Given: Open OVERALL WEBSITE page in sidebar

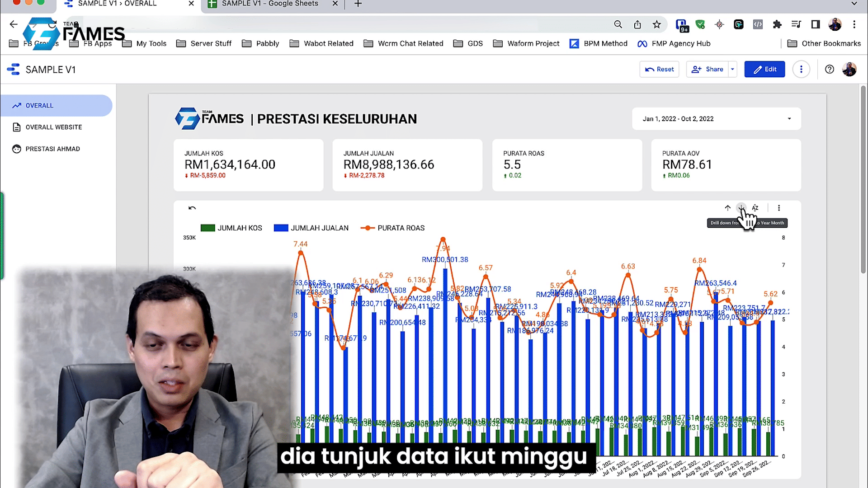Looking at the screenshot, I should click(x=54, y=127).
